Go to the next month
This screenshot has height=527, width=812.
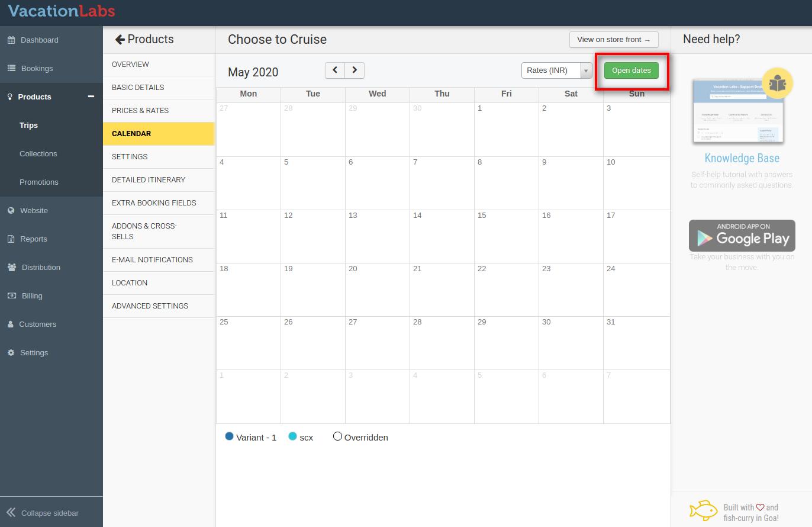click(x=355, y=70)
